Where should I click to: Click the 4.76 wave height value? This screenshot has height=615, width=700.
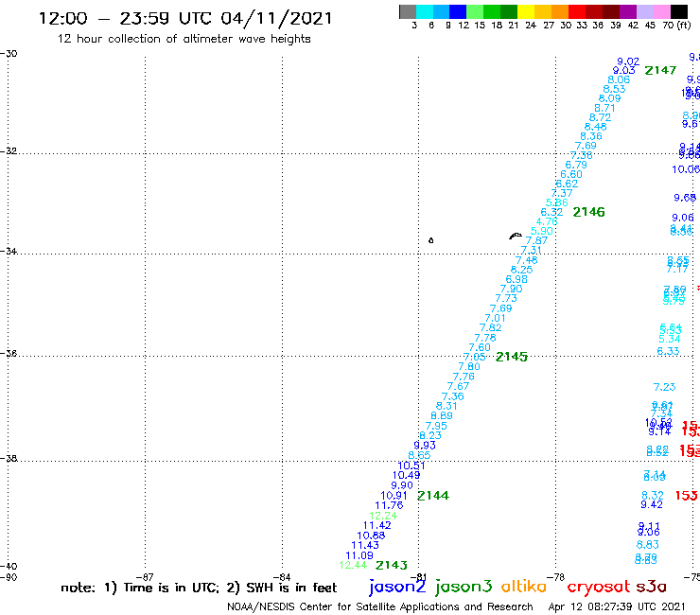[547, 222]
